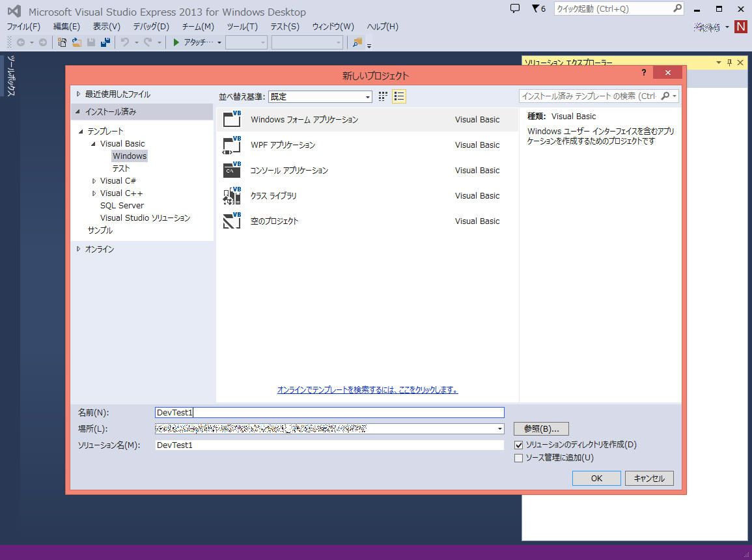752x560 pixels.
Task: Click the help question mark in dialog
Action: tap(644, 72)
